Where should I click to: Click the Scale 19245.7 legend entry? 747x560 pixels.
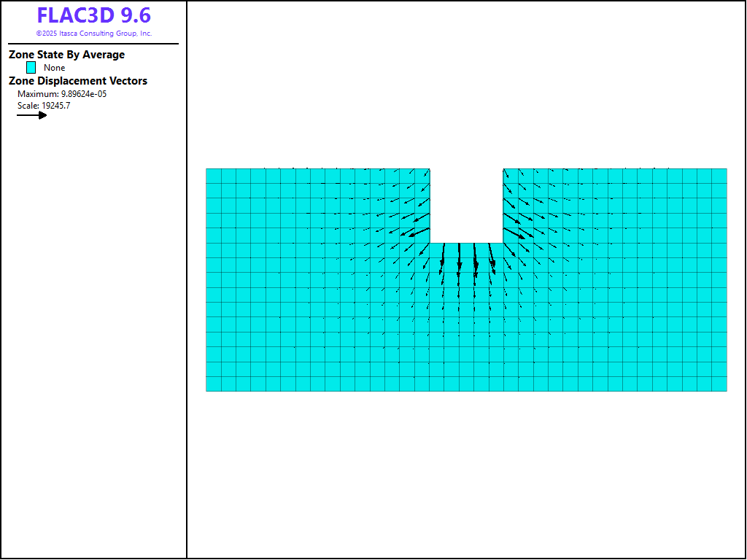coord(44,106)
